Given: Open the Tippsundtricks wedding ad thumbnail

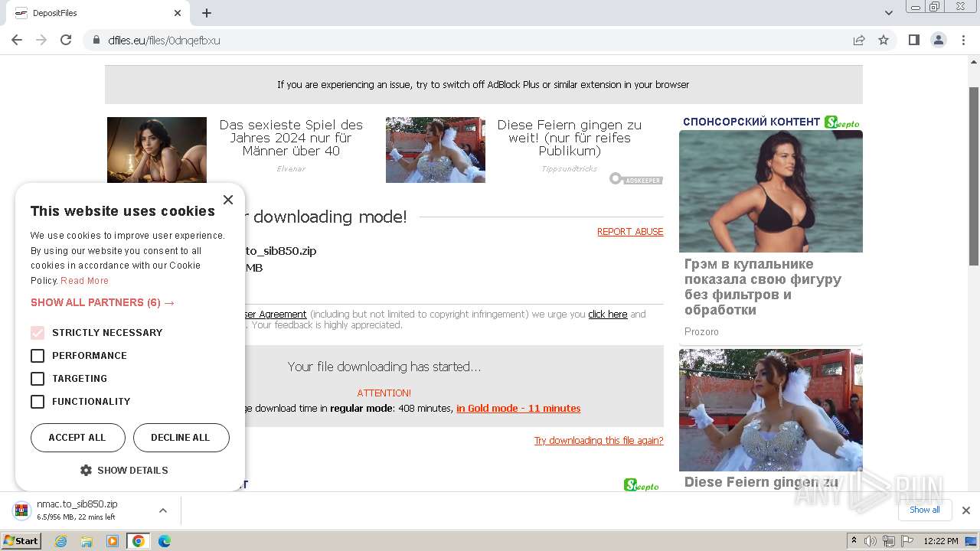Looking at the screenshot, I should pos(436,150).
